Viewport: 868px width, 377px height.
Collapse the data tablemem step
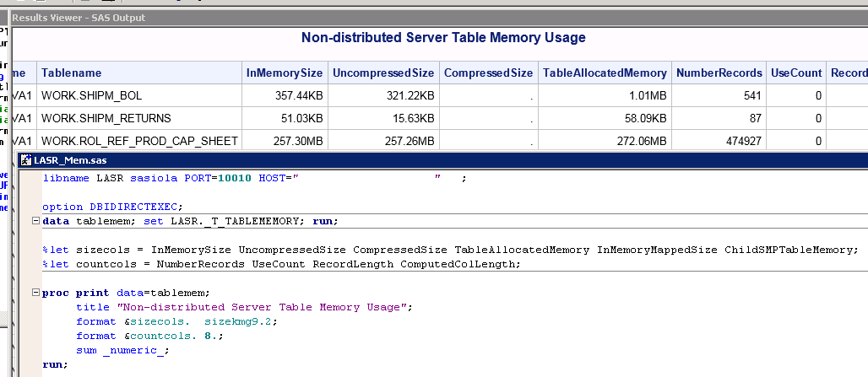click(x=35, y=221)
